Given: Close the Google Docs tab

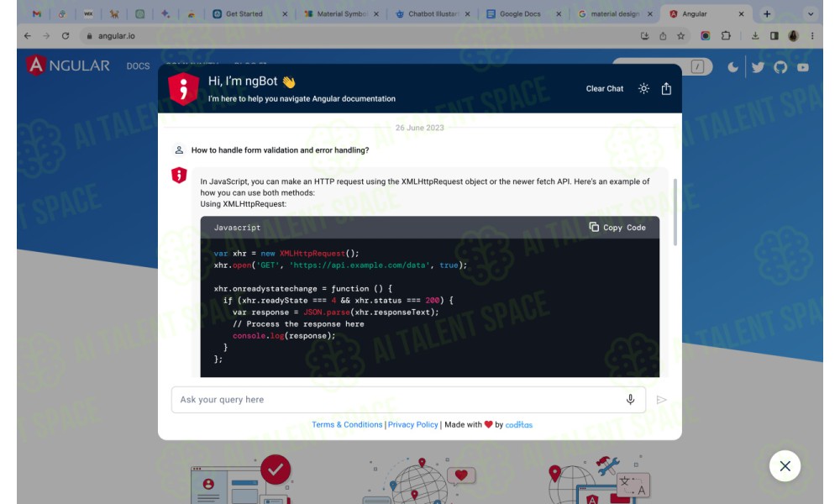Looking at the screenshot, I should click(559, 14).
